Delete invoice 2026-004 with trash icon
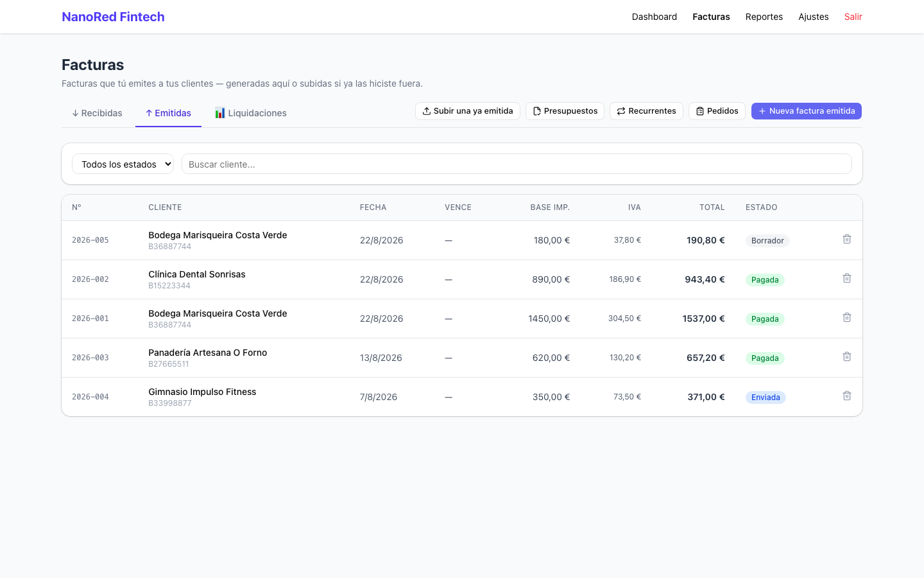The image size is (924, 578). pos(847,396)
